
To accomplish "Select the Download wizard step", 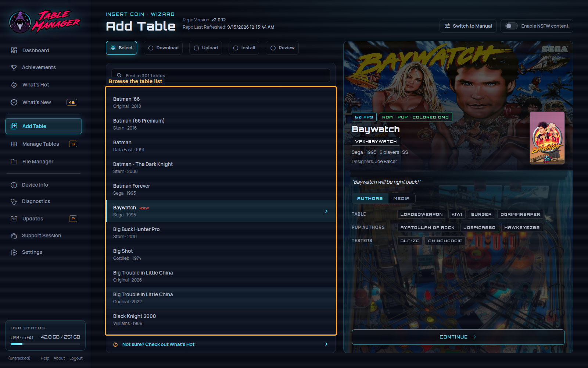I will pyautogui.click(x=163, y=48).
